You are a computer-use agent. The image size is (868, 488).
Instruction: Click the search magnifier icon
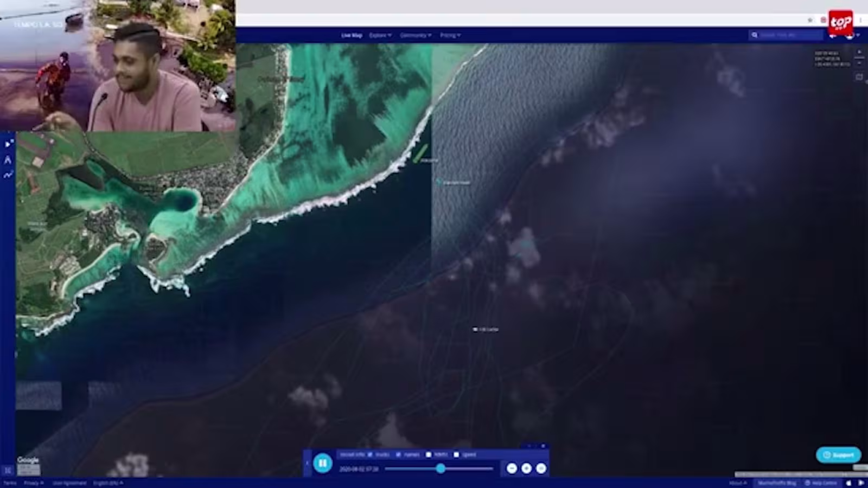click(x=754, y=35)
